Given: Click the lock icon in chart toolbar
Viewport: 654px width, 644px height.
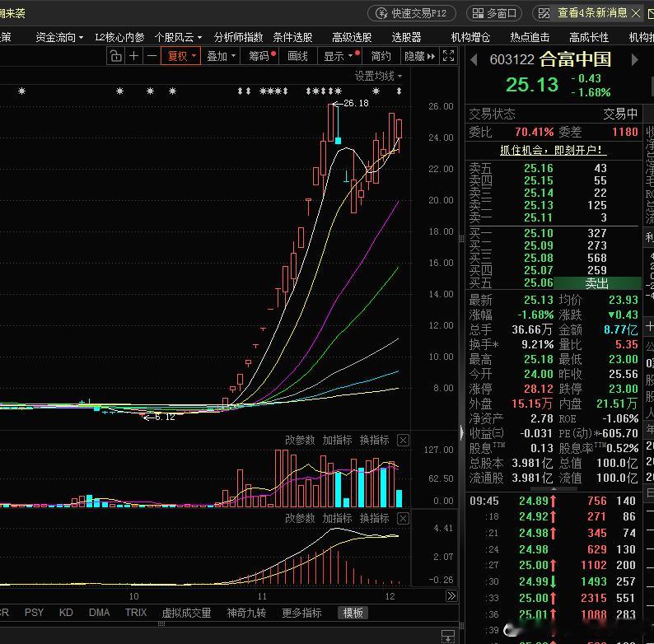Looking at the screenshot, I should (115, 56).
